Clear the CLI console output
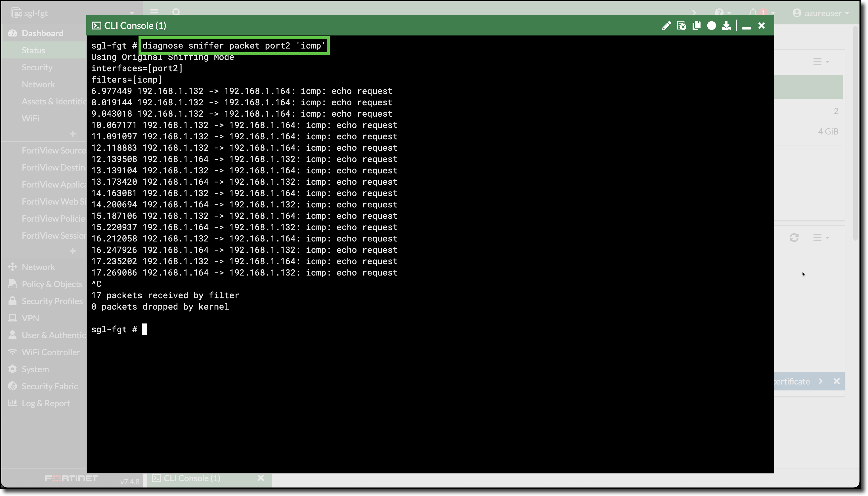 tap(682, 26)
